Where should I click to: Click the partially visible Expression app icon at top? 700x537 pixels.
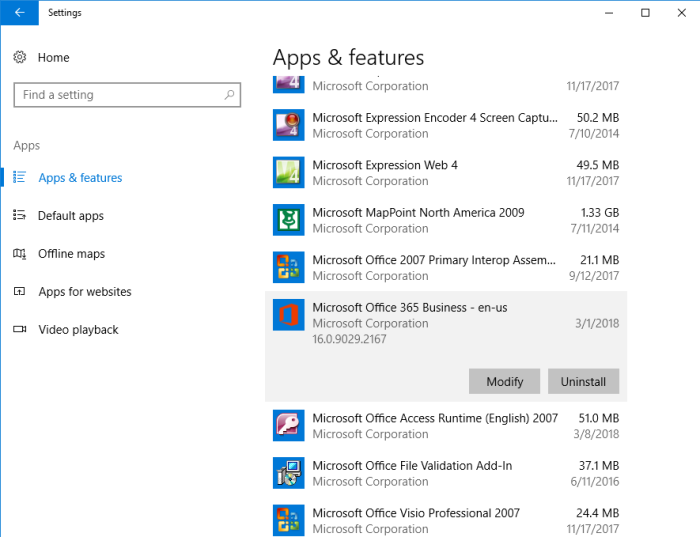[289, 84]
